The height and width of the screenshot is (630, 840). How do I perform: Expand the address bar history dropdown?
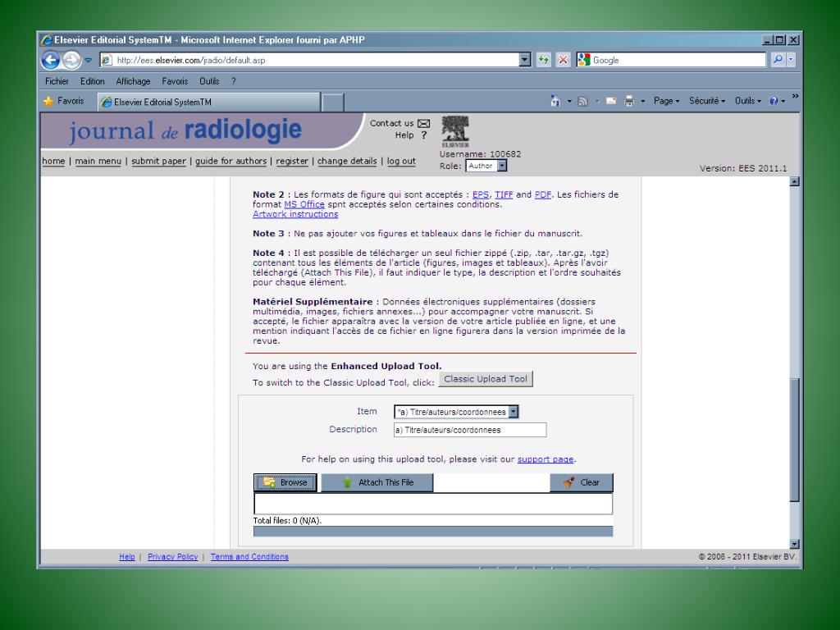pos(525,60)
